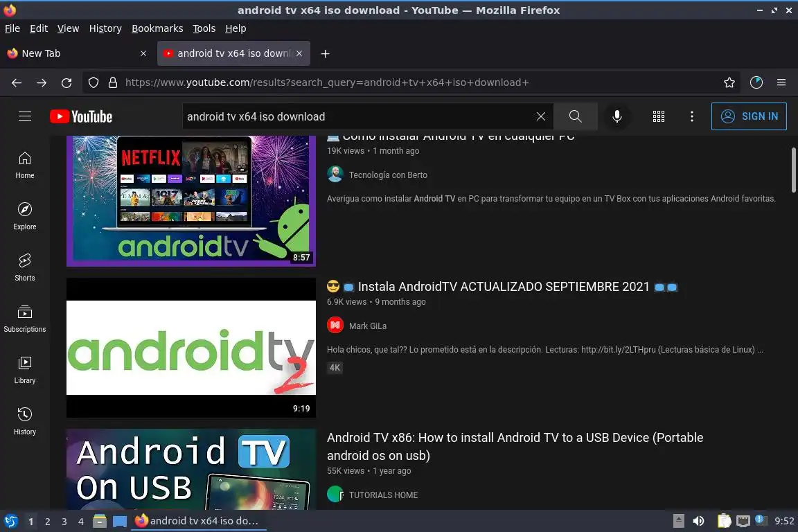Open Explore in the sidebar
This screenshot has width=798, height=532.
(24, 216)
